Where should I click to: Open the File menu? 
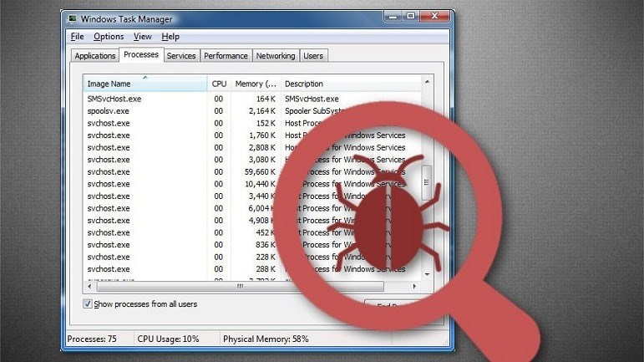tap(77, 37)
